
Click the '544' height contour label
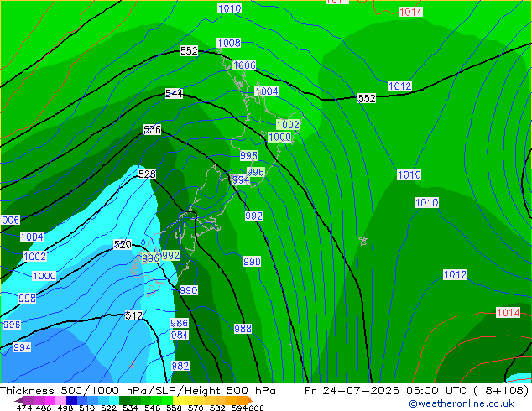174,94
